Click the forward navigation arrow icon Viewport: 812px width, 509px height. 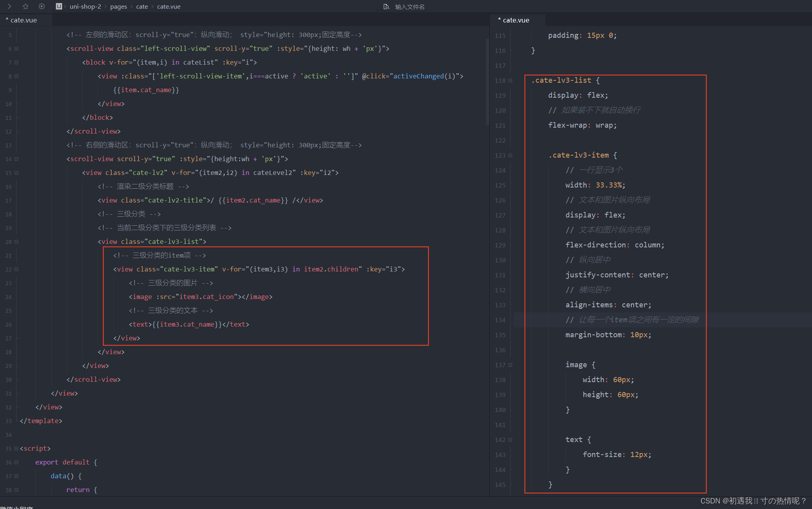9,6
